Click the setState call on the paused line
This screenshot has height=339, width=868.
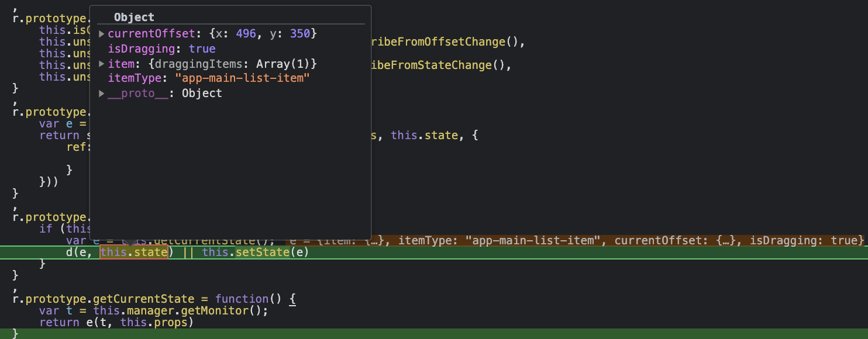[264, 252]
